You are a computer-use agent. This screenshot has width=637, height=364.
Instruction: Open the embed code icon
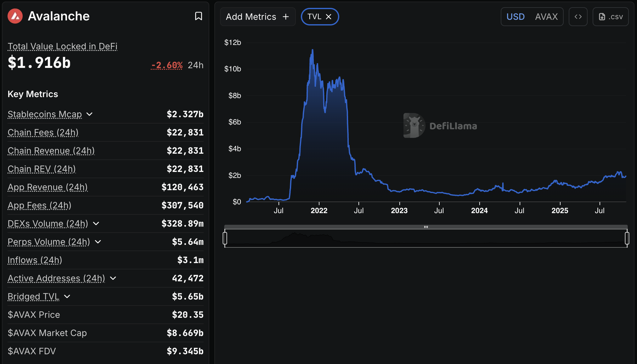pos(578,17)
